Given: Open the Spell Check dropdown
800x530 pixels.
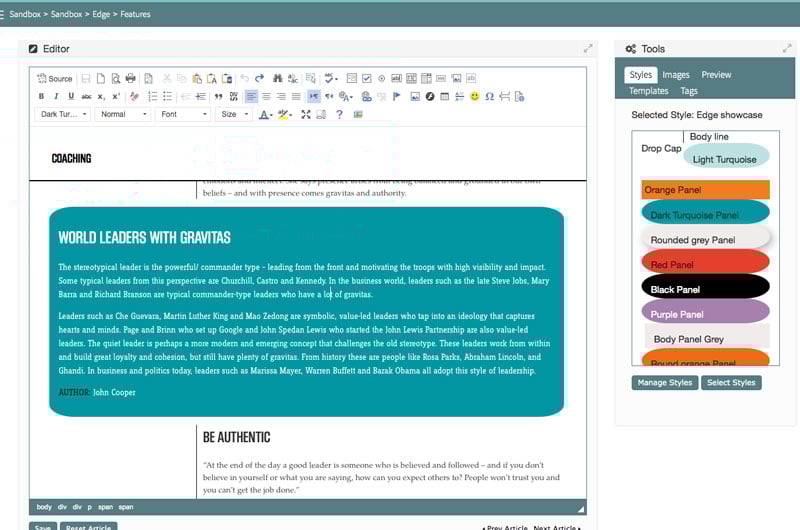Looking at the screenshot, I should tap(331, 78).
